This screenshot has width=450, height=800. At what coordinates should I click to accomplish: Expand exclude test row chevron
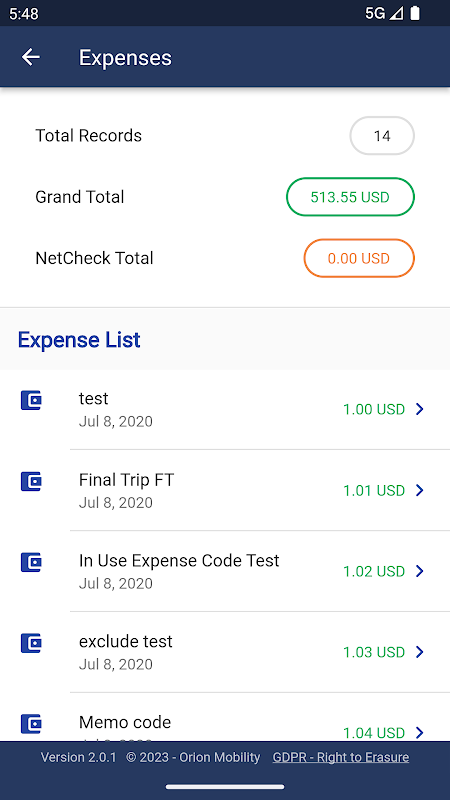[x=420, y=652]
